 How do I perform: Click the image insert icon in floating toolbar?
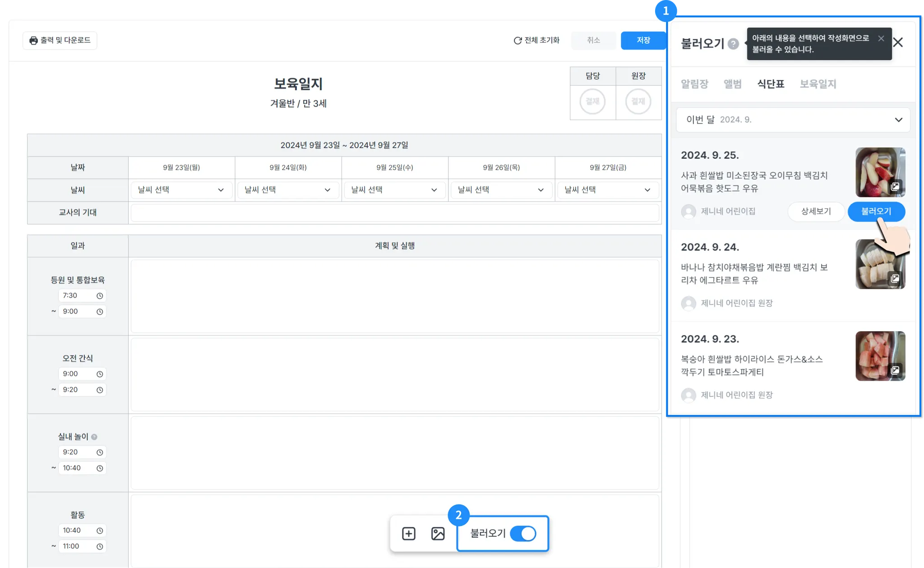tap(438, 534)
